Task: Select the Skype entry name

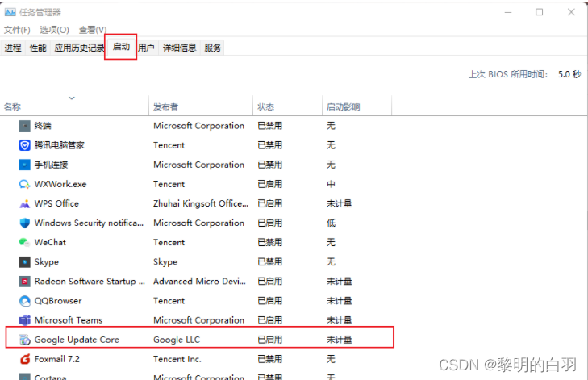Action: pyautogui.click(x=47, y=262)
